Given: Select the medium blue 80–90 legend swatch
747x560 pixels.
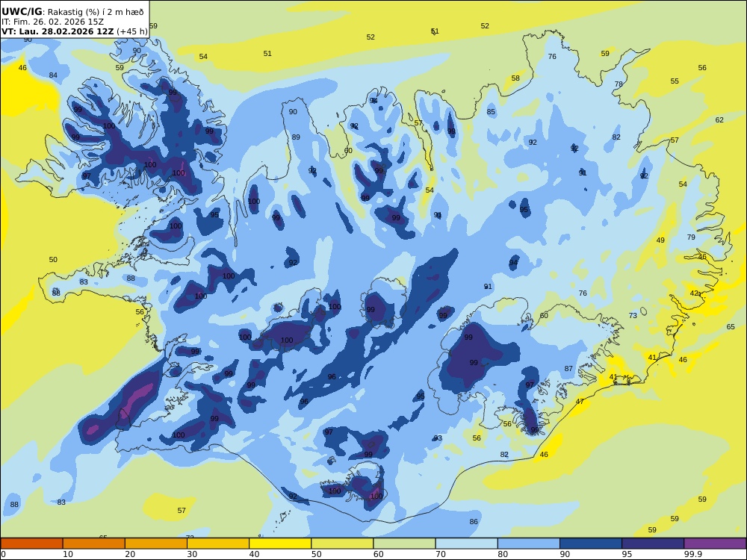Looking at the screenshot, I should (529, 544).
